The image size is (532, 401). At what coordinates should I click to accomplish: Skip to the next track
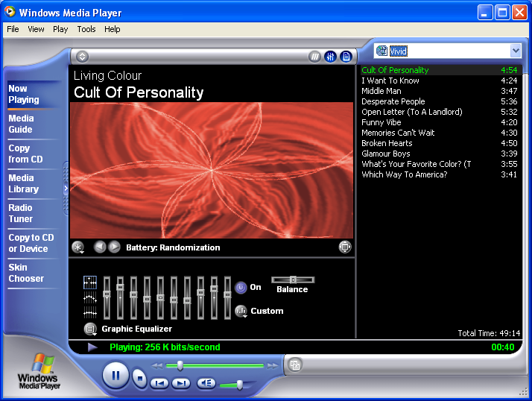[181, 383]
